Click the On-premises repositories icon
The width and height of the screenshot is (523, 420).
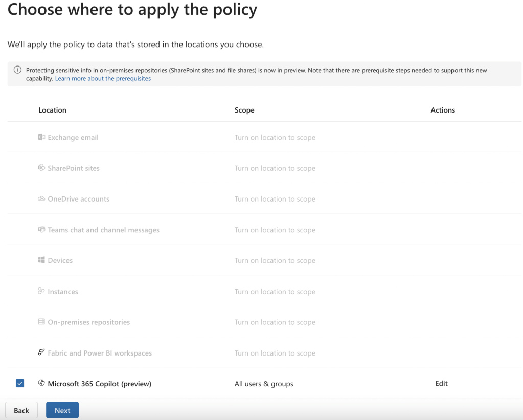coord(41,322)
